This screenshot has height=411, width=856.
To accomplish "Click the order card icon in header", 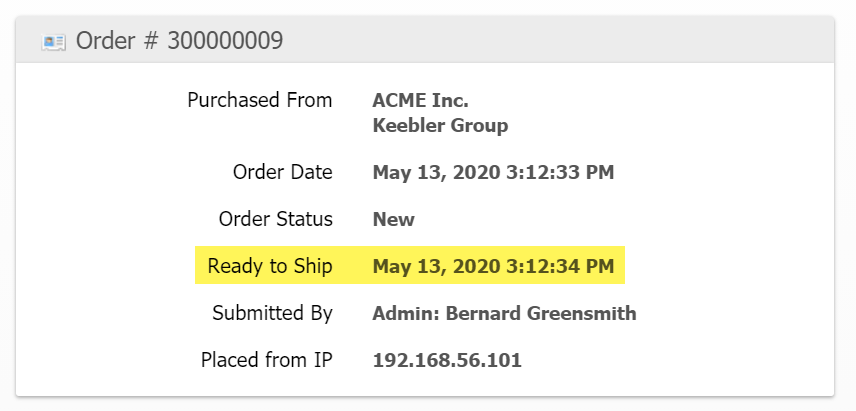I will coord(54,41).
